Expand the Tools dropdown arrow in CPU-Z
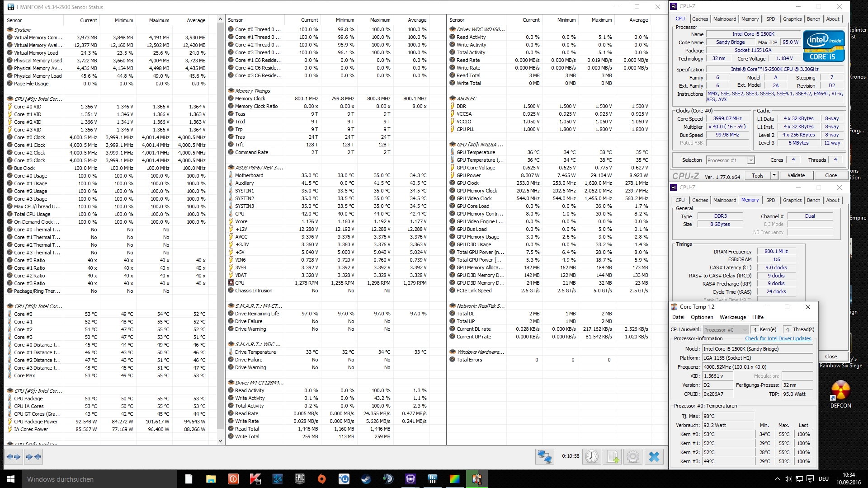 [774, 175]
